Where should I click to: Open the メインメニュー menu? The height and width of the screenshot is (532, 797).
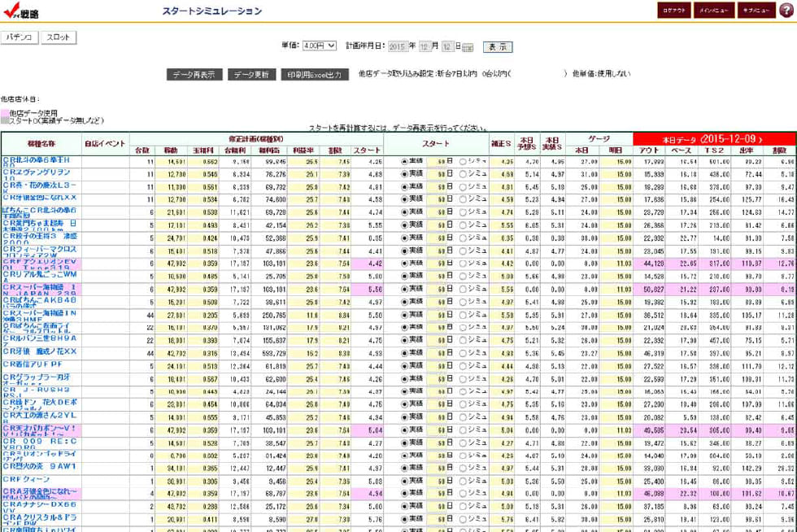click(x=713, y=11)
